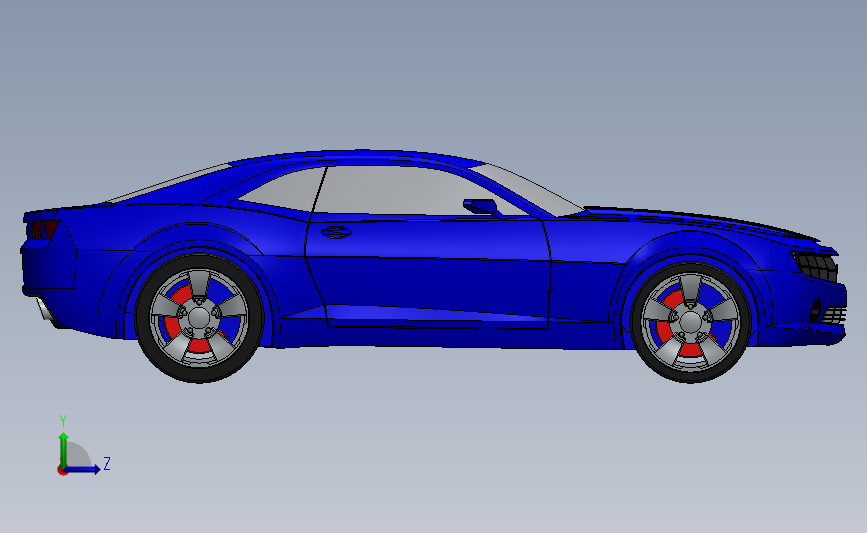Pick the rear wheel center hub

[199, 317]
